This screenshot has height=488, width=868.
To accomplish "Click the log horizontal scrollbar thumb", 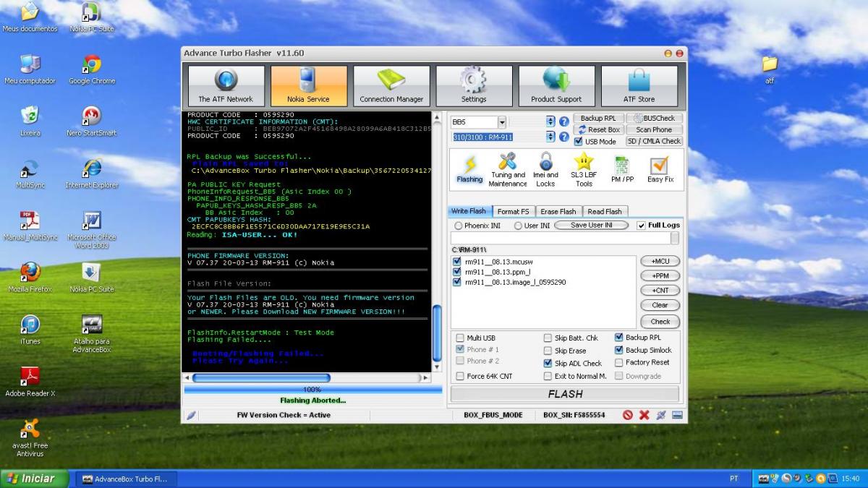I will click(261, 377).
